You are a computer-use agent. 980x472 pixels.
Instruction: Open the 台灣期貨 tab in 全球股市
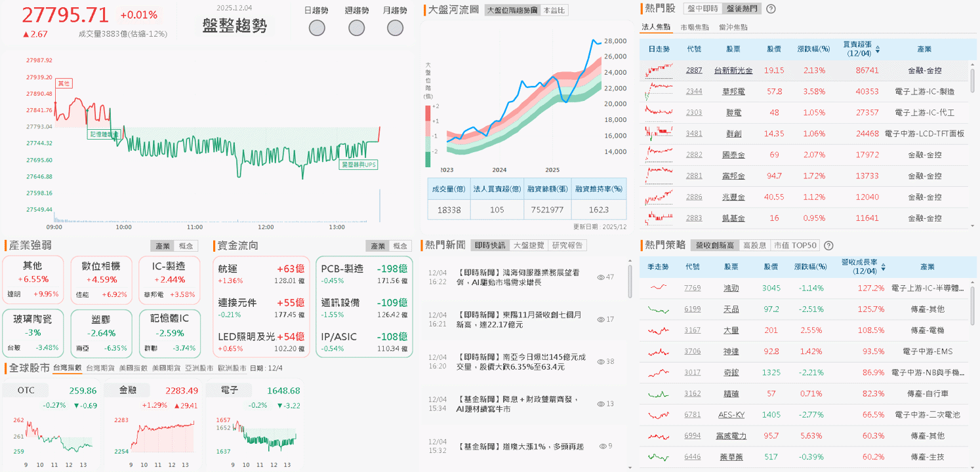pos(100,368)
